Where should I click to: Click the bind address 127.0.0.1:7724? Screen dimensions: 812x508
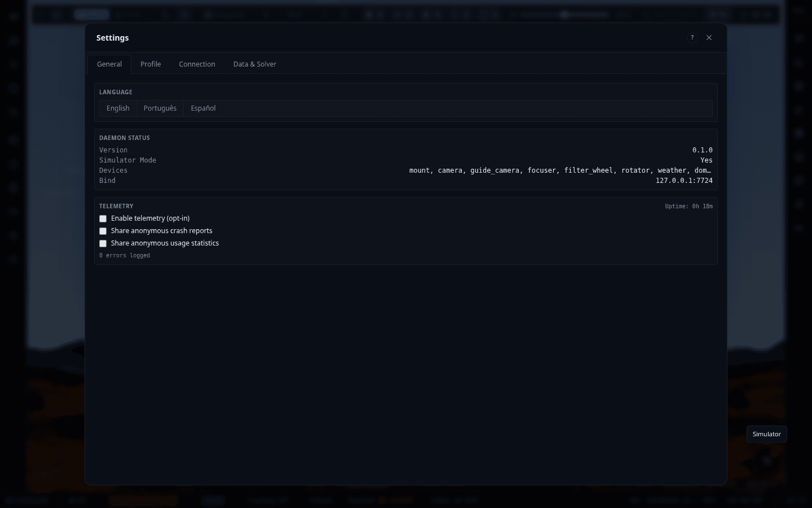click(x=684, y=181)
